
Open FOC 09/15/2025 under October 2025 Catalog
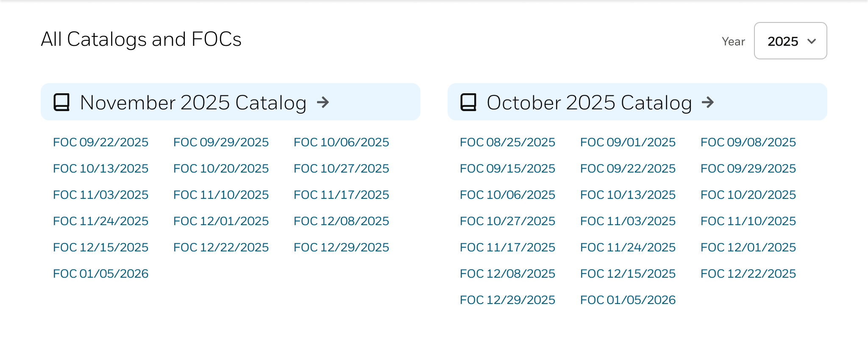point(507,169)
